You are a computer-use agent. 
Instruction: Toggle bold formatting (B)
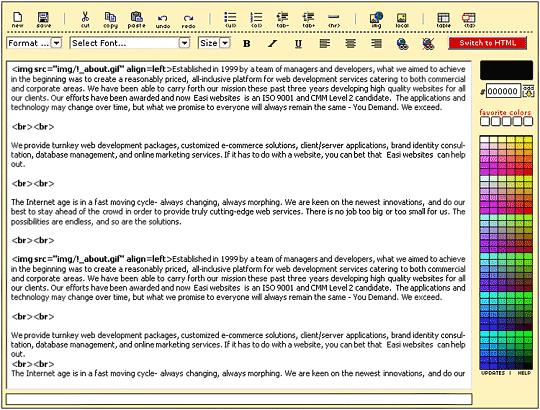point(247,43)
